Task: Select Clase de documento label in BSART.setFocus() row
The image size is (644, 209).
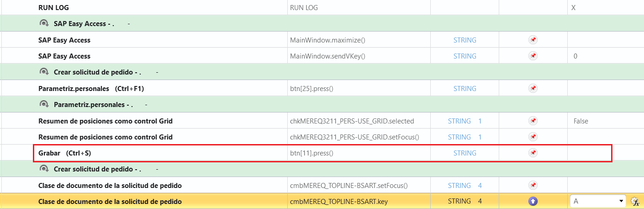Action: [110, 186]
